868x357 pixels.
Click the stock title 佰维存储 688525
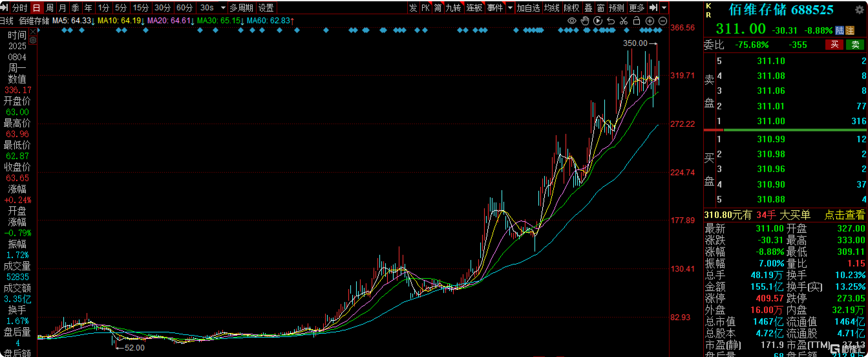point(781,10)
